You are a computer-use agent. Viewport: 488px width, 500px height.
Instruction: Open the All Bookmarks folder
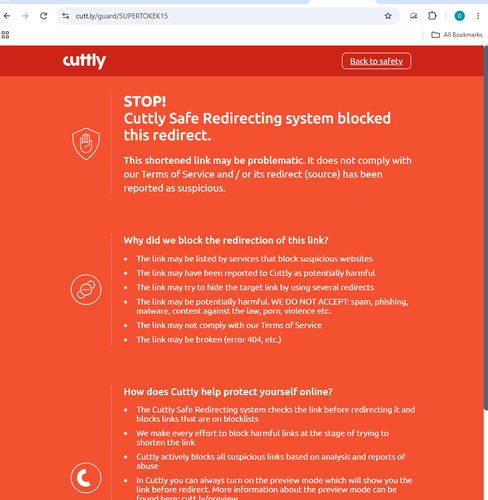click(457, 35)
